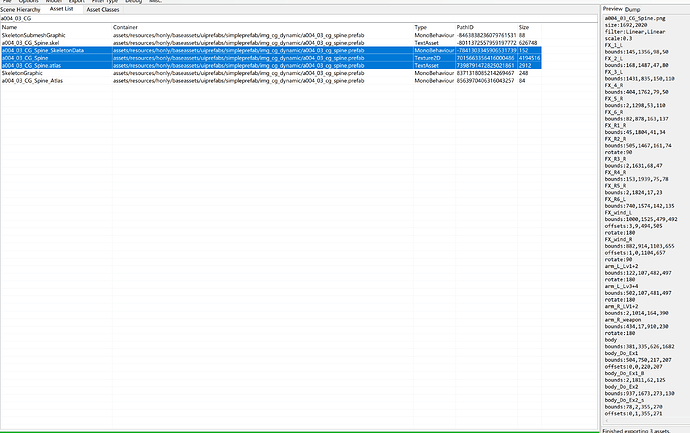Screen dimensions: 690x433
Task: Switch to the Dump tab
Action: tap(632, 8)
